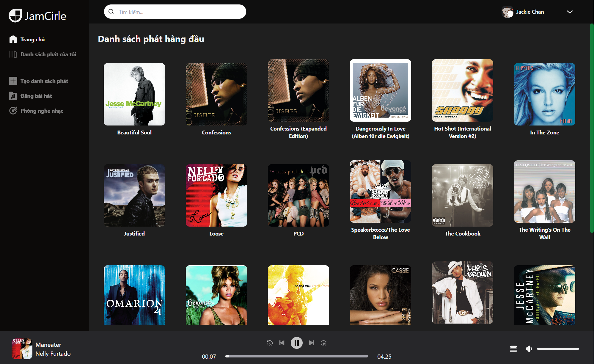Click the JamCirle logo icon
Screen dimensions: 594x364
[15, 15]
